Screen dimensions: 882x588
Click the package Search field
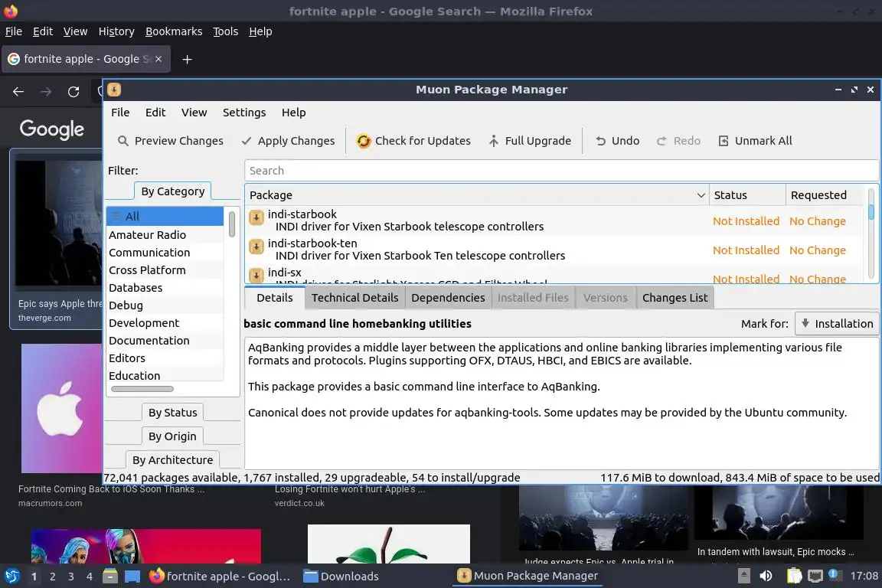coord(560,171)
